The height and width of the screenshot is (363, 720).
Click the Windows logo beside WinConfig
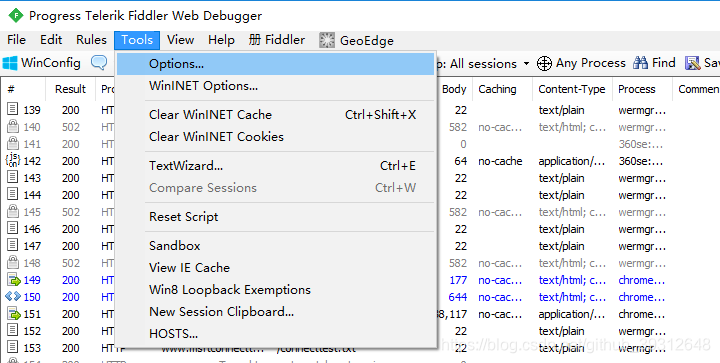pos(10,63)
